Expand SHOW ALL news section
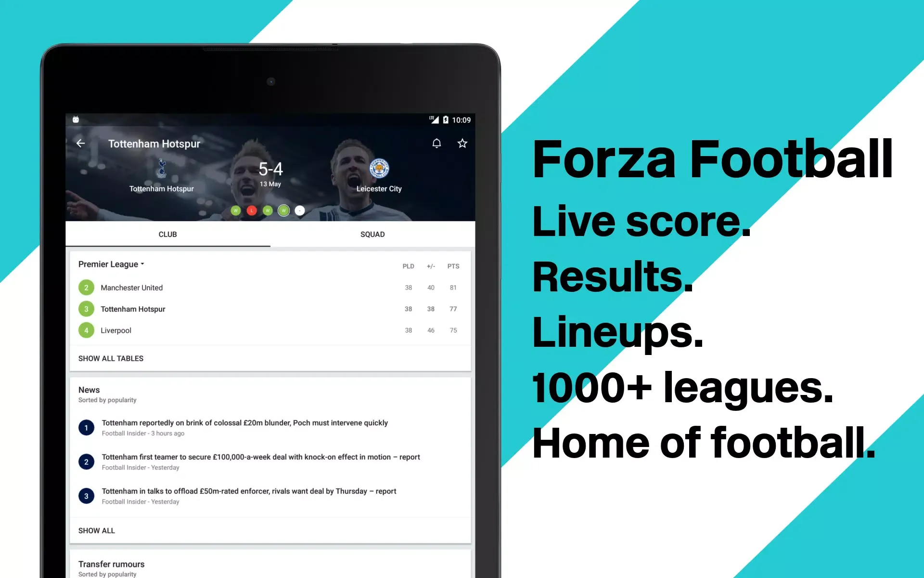 [96, 531]
